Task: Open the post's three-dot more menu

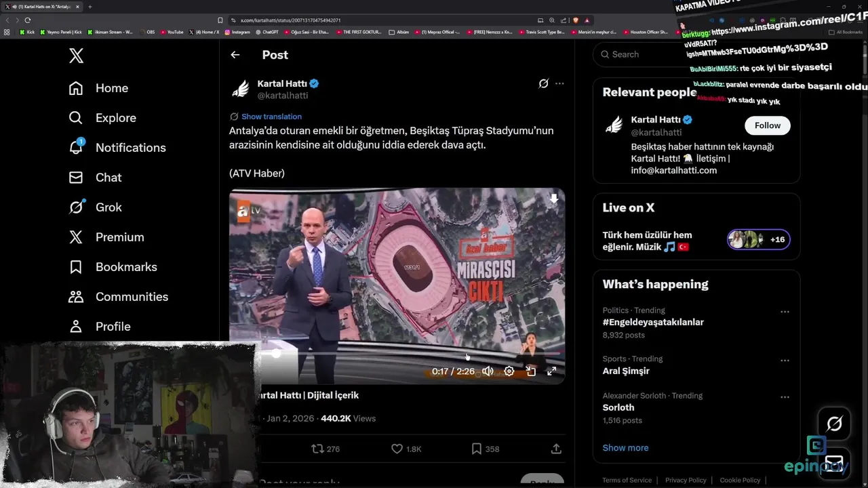Action: click(559, 83)
